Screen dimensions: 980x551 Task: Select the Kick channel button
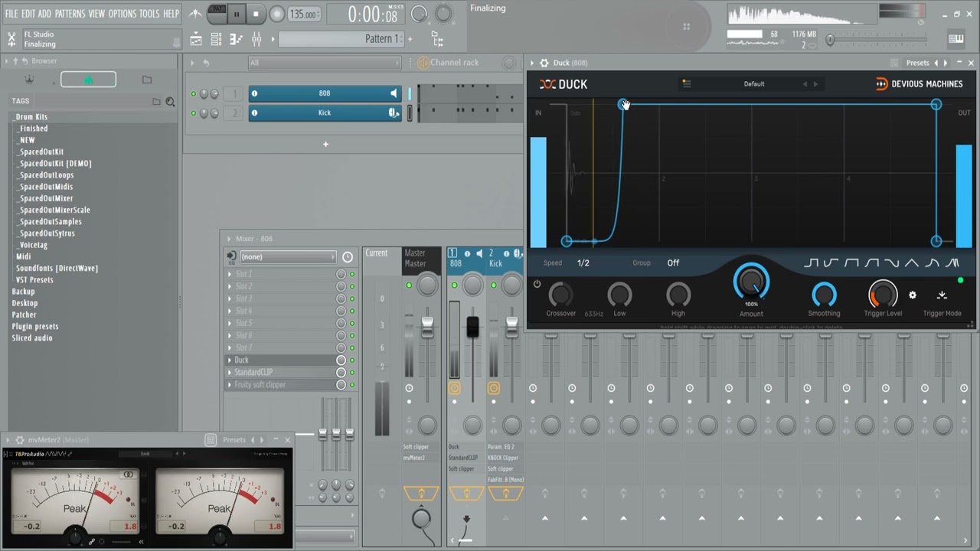pyautogui.click(x=325, y=112)
